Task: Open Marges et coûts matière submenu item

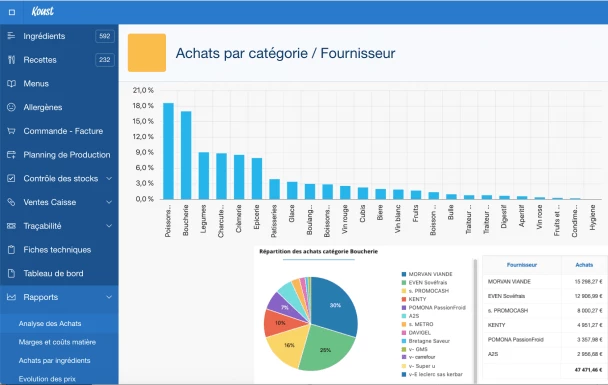Action: (x=57, y=342)
